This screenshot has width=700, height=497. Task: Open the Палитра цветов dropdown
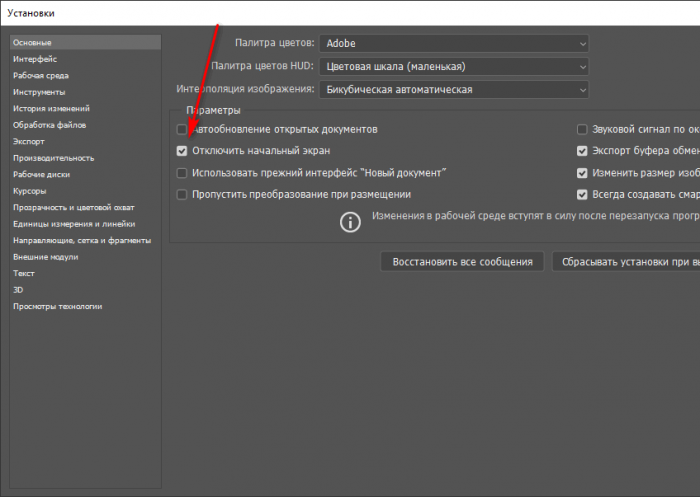(454, 43)
